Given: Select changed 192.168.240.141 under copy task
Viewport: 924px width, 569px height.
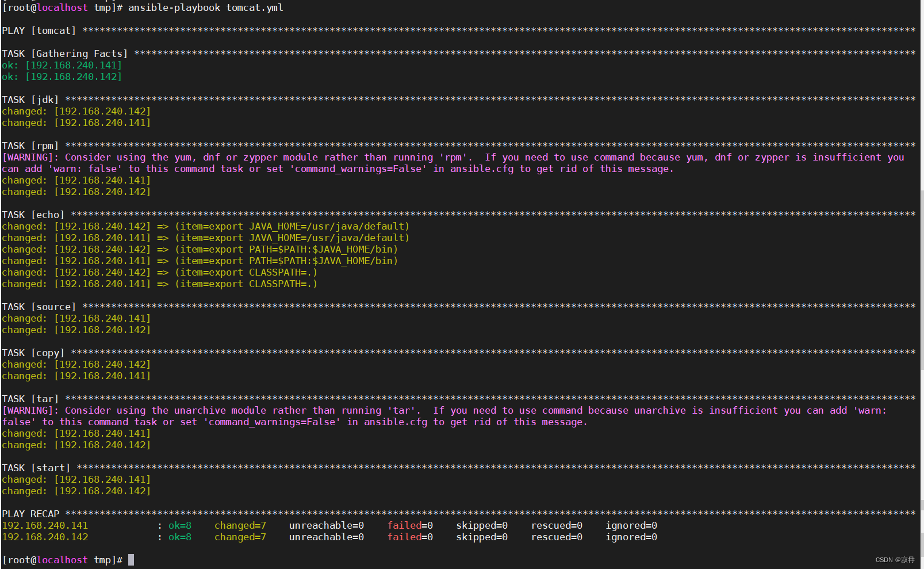Looking at the screenshot, I should coord(76,376).
